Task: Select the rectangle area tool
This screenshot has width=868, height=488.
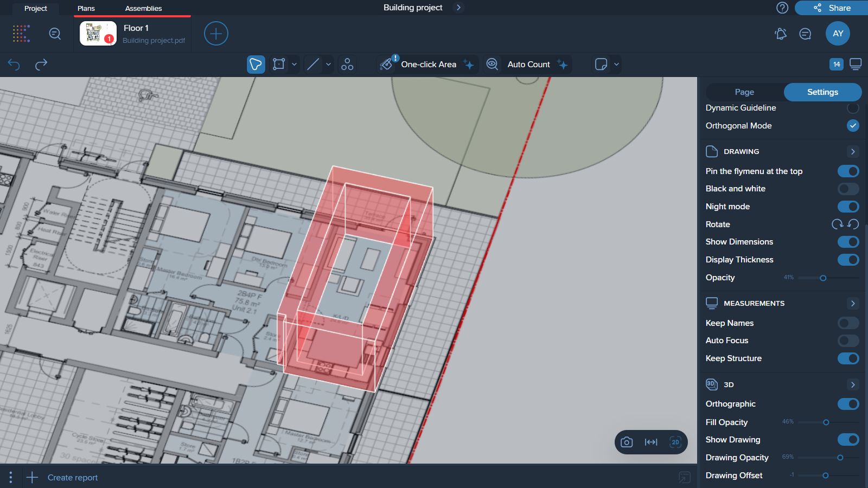Action: pyautogui.click(x=279, y=65)
